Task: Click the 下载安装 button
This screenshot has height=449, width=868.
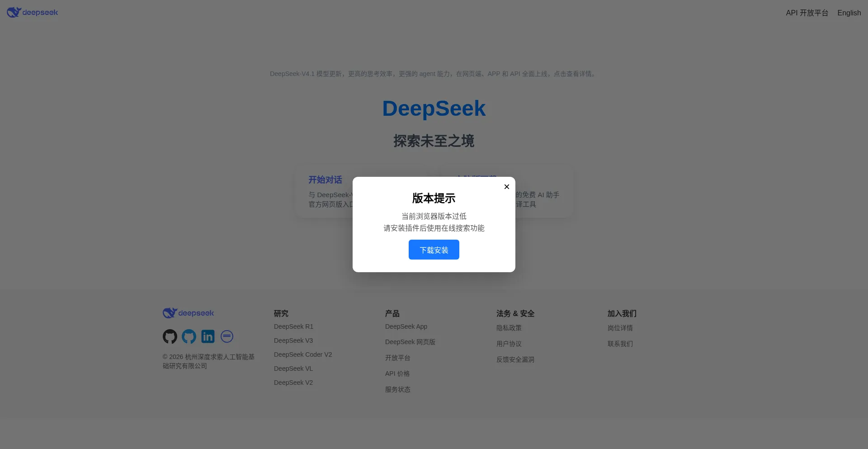Action: pos(434,250)
